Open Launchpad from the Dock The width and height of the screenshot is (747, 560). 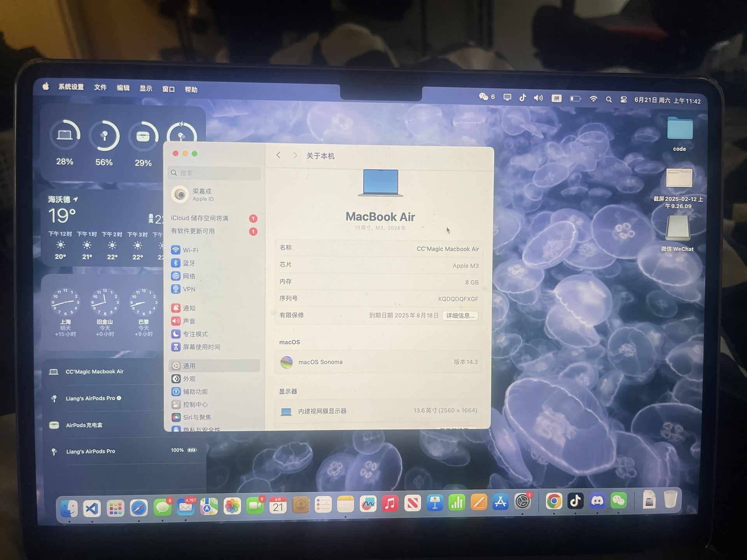116,508
